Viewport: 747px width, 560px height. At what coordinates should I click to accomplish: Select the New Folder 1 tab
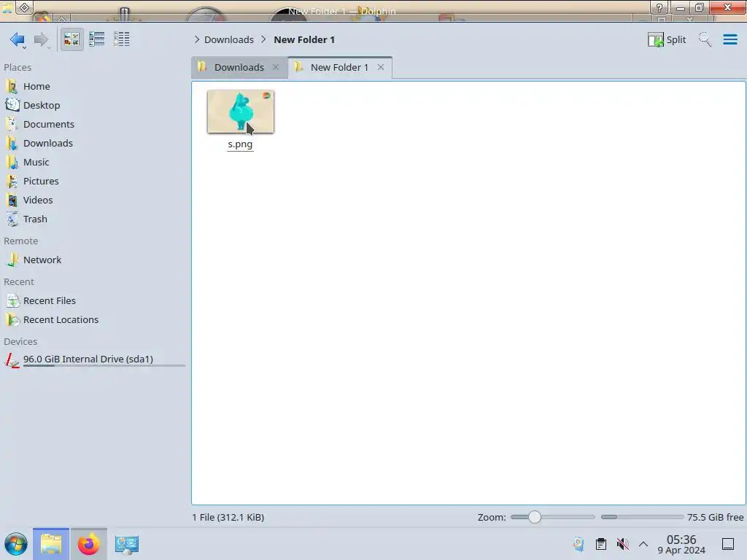(339, 67)
